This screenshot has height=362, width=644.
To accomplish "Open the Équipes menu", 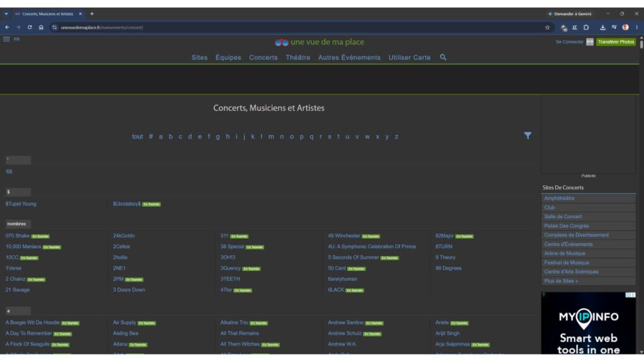I will 228,57.
